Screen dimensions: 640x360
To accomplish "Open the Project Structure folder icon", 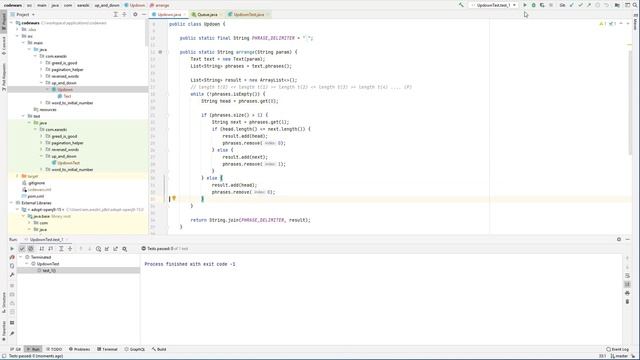I will (x=617, y=5).
